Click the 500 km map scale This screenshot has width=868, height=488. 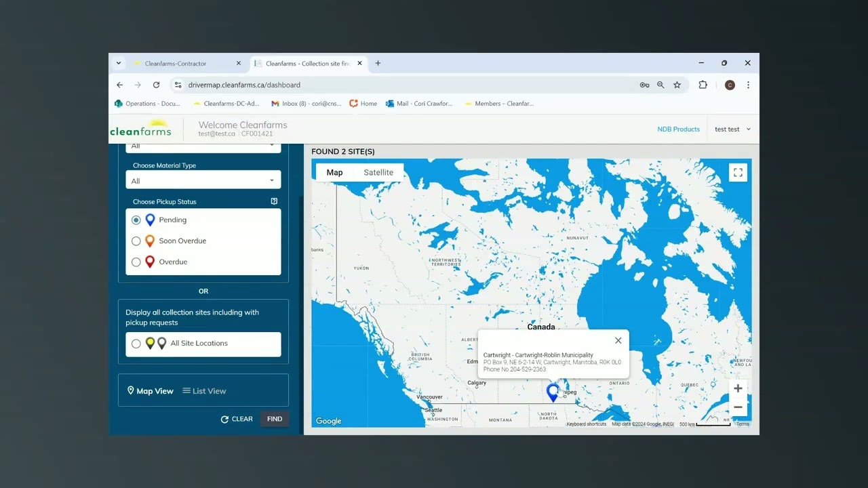(705, 424)
